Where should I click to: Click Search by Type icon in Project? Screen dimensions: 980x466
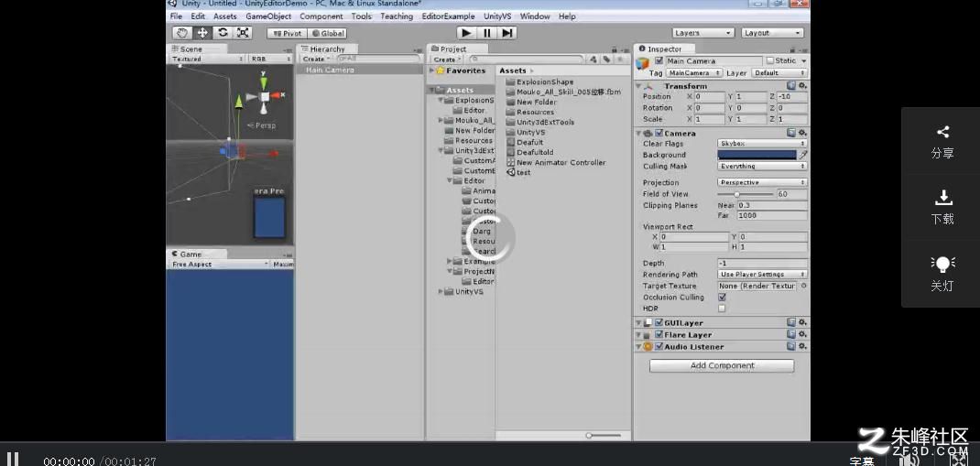593,60
